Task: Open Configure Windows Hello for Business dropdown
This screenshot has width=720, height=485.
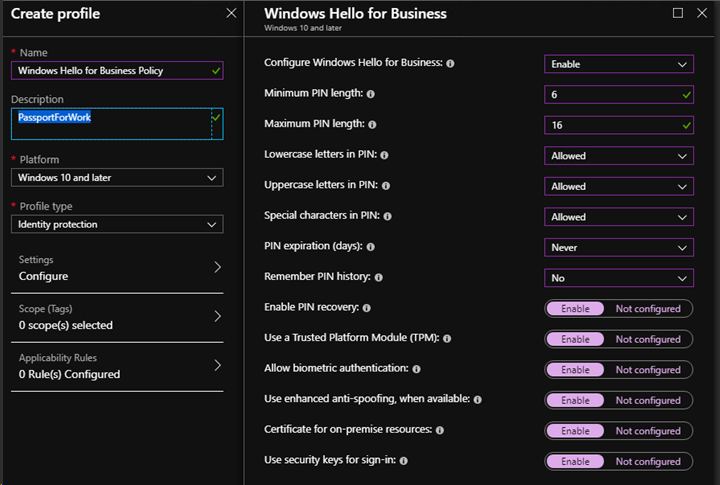Action: (x=619, y=64)
